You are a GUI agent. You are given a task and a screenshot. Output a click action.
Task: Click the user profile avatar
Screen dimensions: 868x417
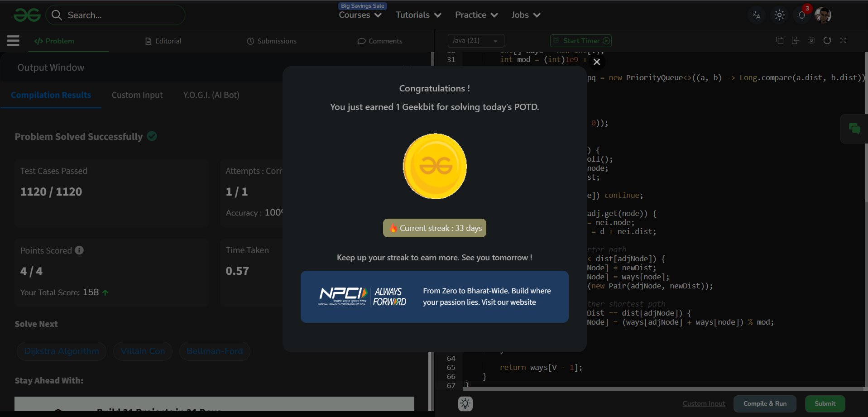(x=823, y=15)
